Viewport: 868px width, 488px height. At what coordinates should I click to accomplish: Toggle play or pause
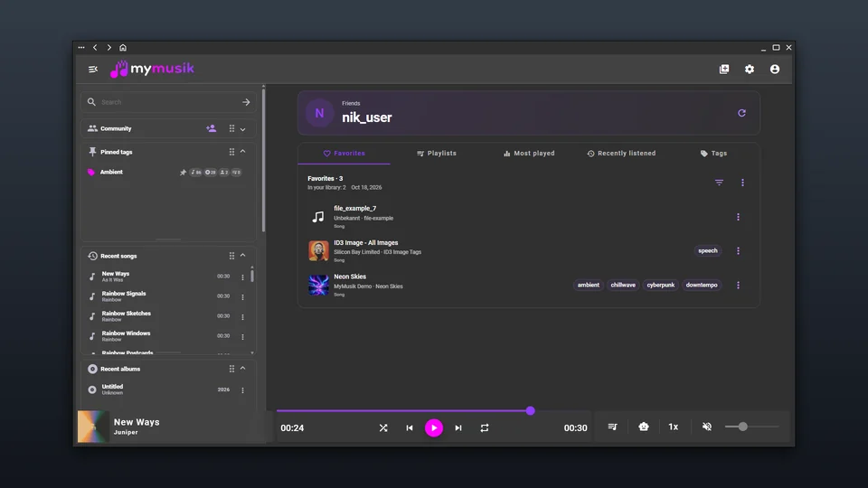click(434, 427)
